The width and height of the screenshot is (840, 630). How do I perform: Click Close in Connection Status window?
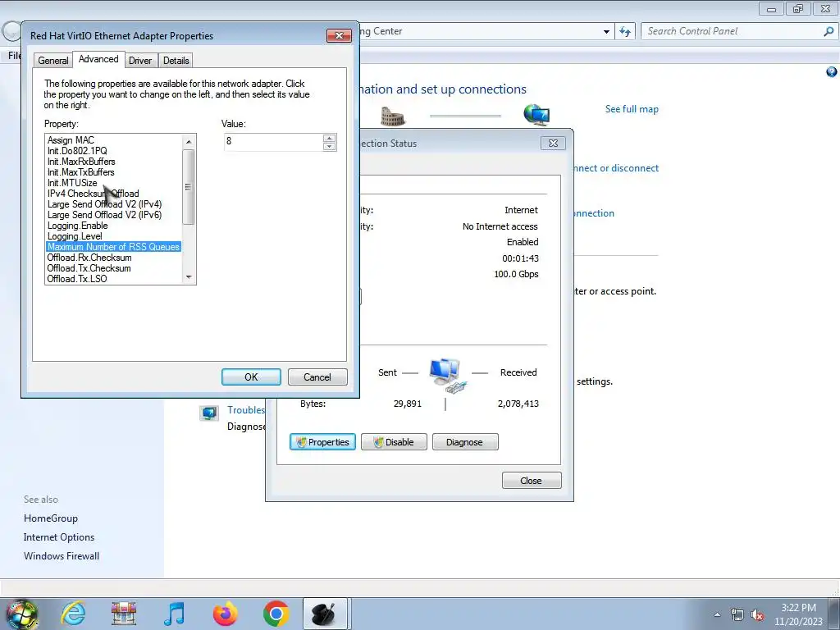[532, 481]
